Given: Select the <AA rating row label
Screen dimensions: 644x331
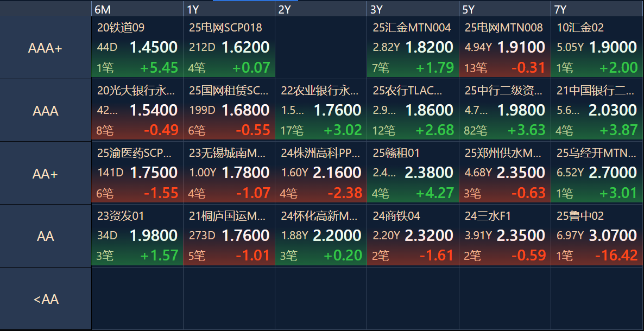Looking at the screenshot, I should point(46,299).
